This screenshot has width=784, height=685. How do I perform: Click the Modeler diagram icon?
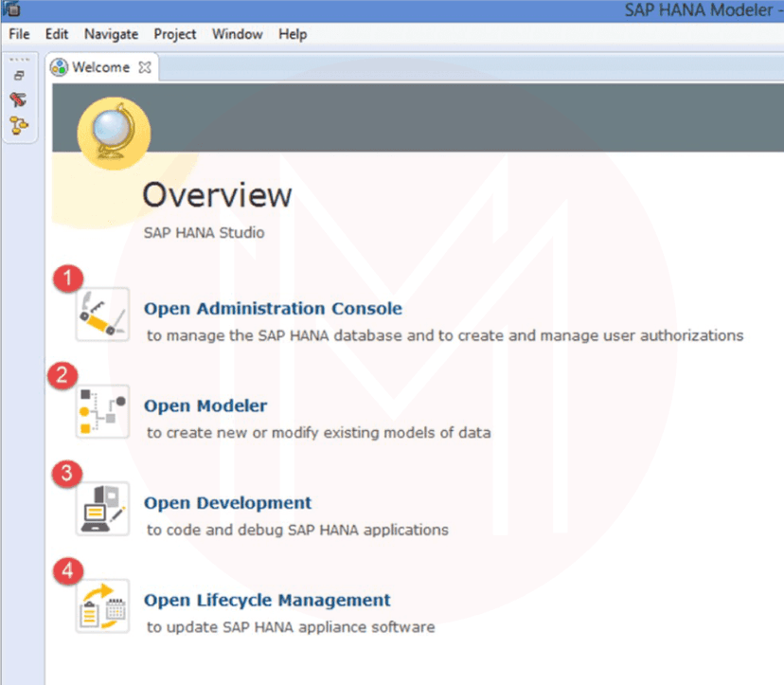pyautogui.click(x=102, y=411)
